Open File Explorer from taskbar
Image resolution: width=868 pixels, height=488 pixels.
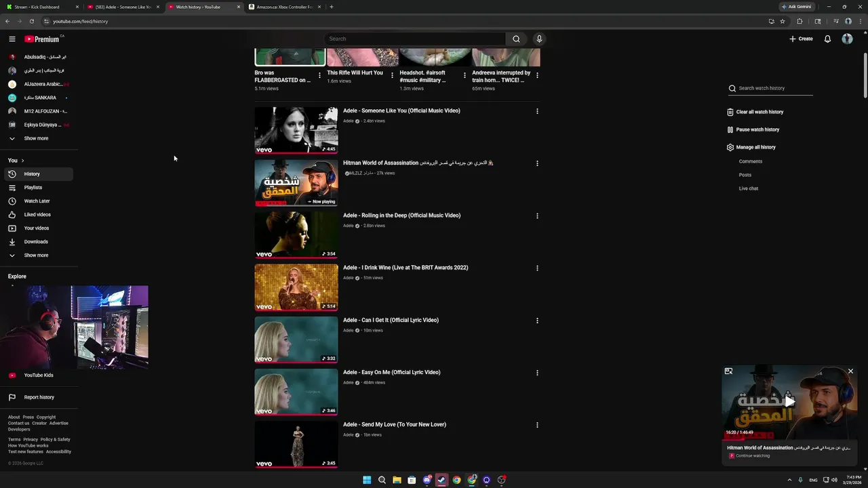(397, 480)
